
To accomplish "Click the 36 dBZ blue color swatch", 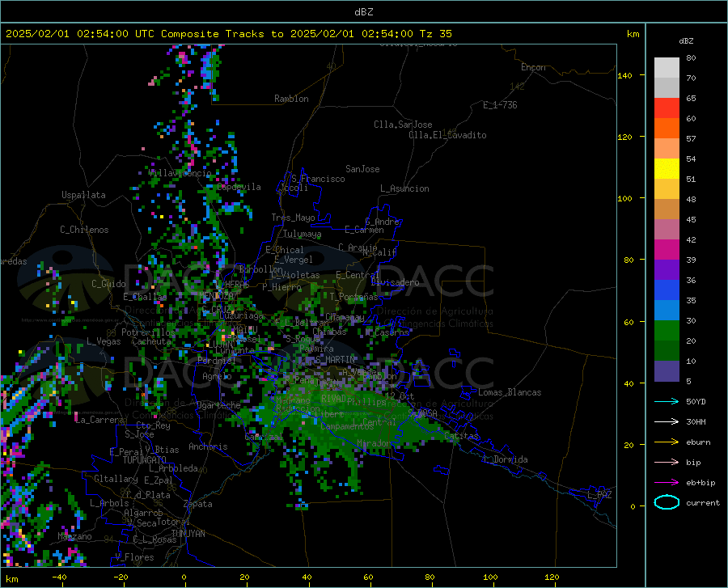I will coord(667,290).
